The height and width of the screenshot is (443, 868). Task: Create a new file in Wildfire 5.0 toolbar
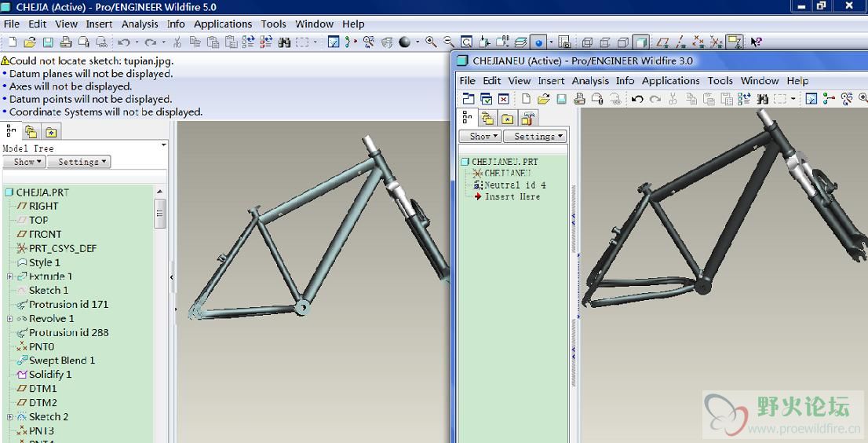coord(13,42)
